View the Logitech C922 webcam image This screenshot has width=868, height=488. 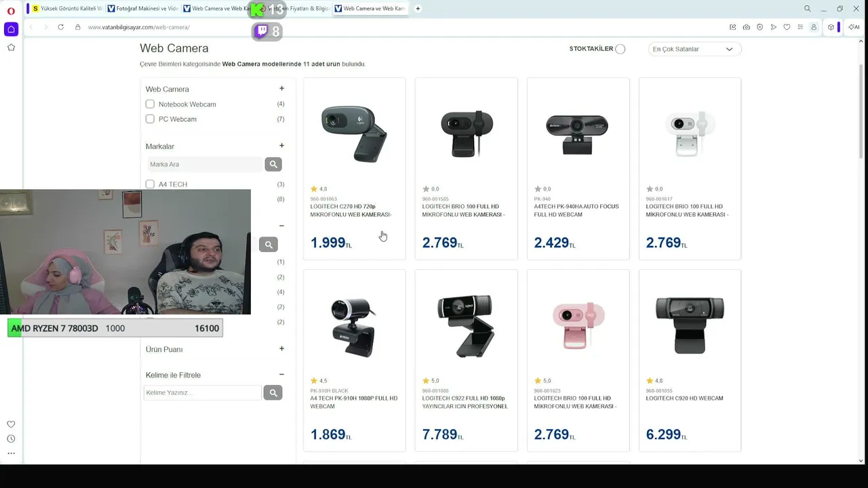(x=465, y=325)
